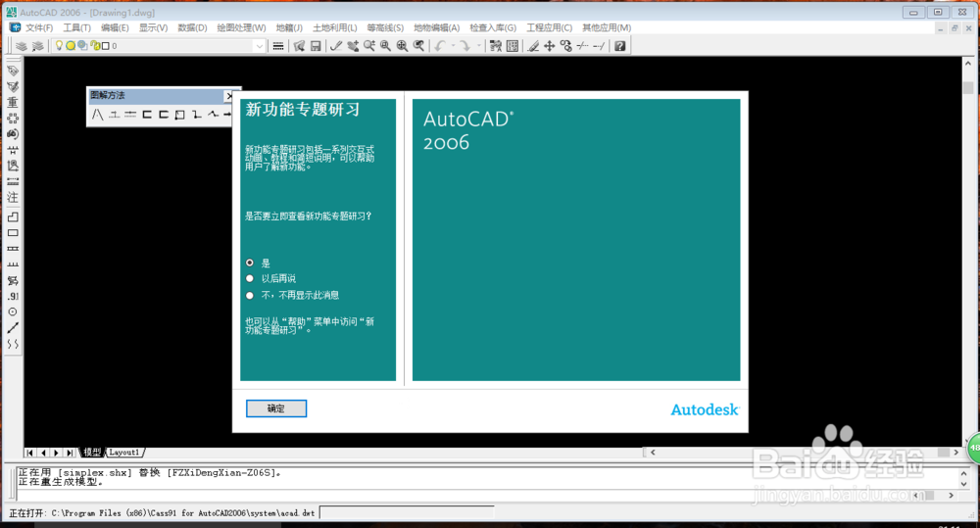Select the rectangle draw tool
Screen dimensions: 980x528
pyautogui.click(x=13, y=233)
